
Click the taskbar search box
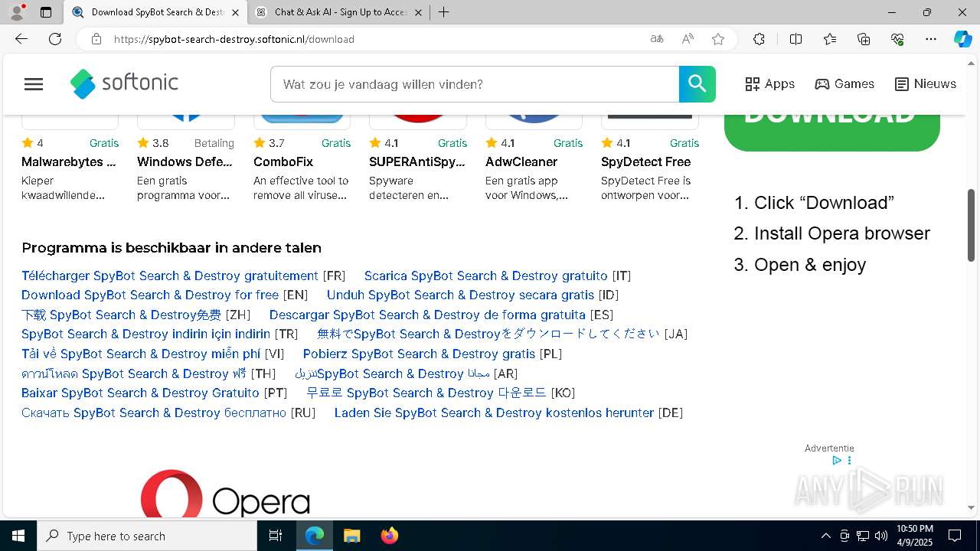point(147,536)
